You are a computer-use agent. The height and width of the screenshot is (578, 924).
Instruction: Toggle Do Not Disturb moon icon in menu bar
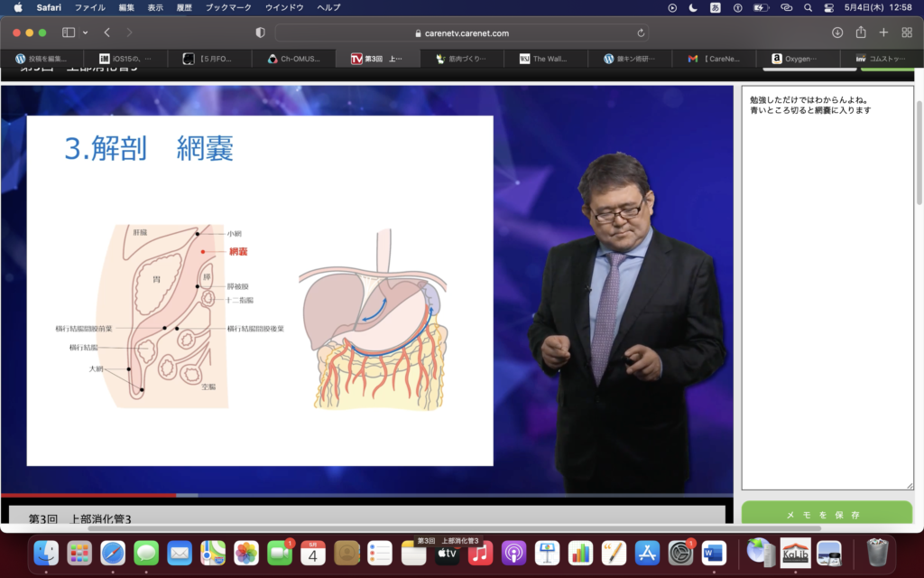click(693, 7)
